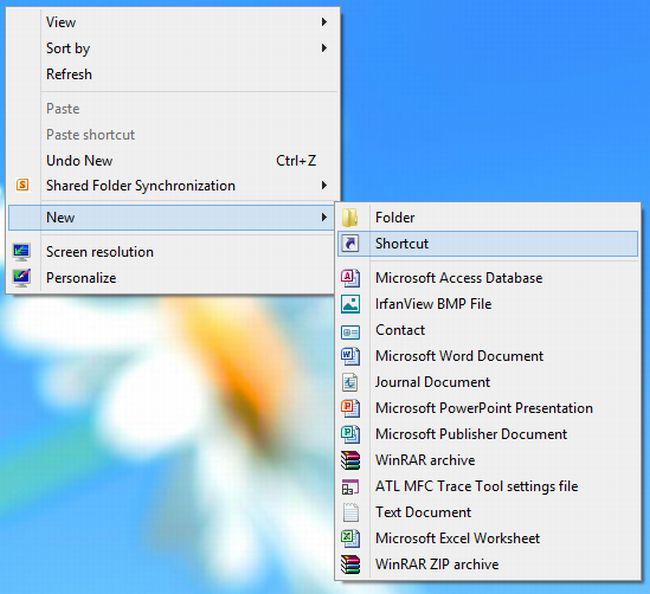650x594 pixels.
Task: Open Screen resolution settings
Action: 173,252
